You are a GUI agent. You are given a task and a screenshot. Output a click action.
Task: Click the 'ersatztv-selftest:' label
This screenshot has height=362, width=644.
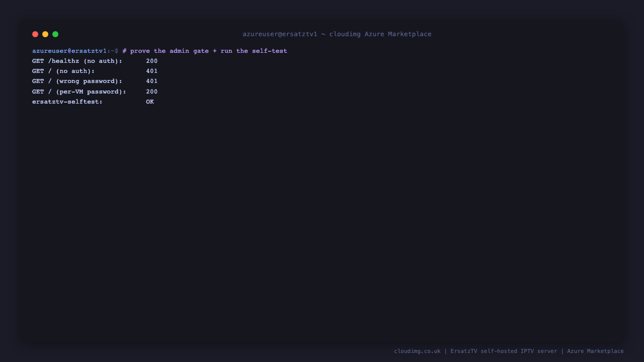67,102
